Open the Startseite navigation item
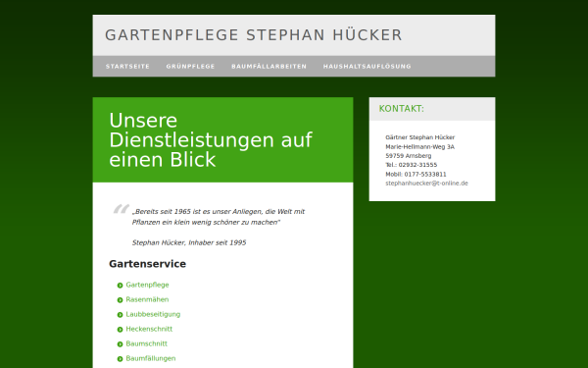588x368 pixels. 127,67
